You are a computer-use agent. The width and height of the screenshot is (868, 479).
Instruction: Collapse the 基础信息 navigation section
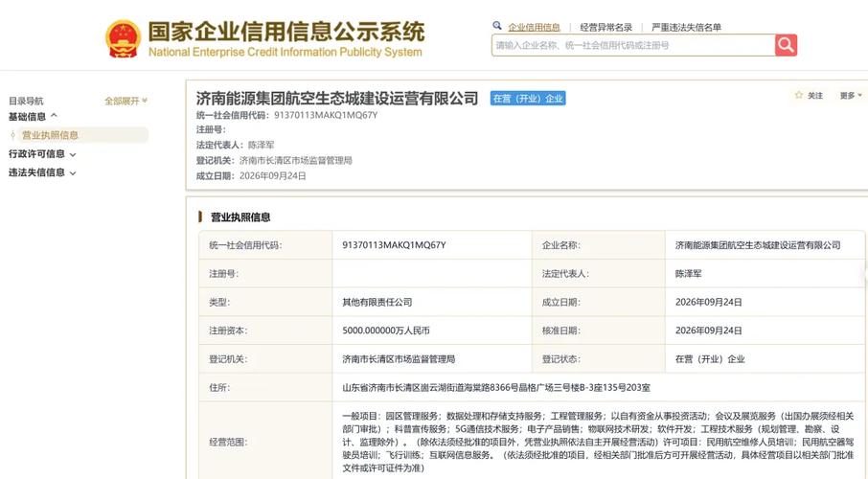click(x=33, y=116)
